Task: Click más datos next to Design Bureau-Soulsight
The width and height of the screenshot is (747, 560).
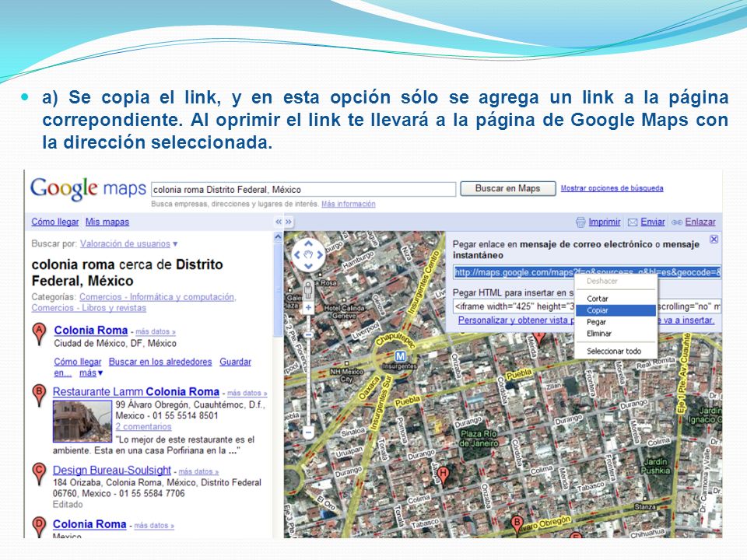Action: (x=198, y=471)
